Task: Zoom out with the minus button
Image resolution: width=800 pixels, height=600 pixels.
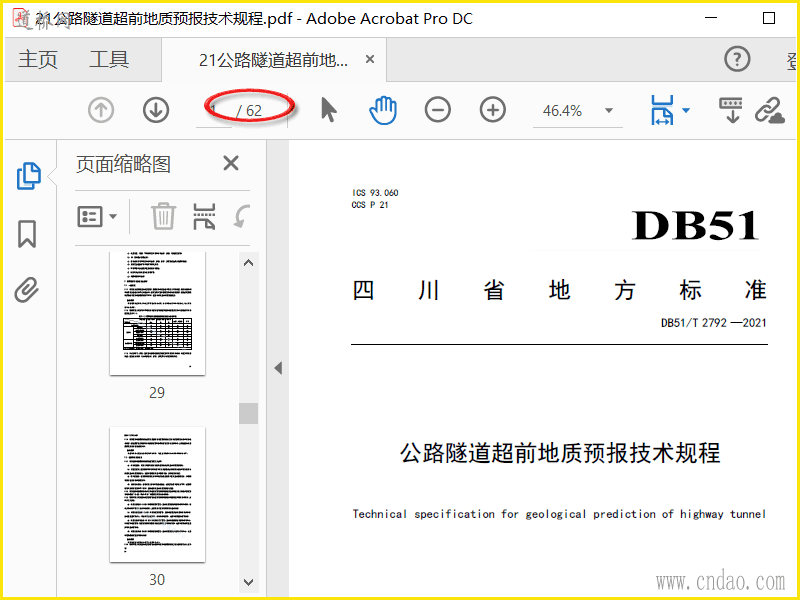Action: pyautogui.click(x=438, y=110)
